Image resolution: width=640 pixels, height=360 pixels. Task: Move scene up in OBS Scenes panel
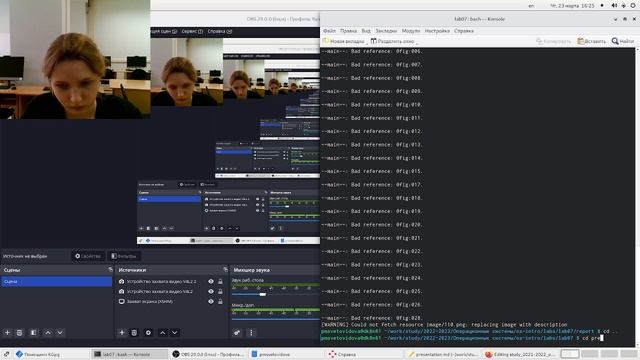point(48,333)
